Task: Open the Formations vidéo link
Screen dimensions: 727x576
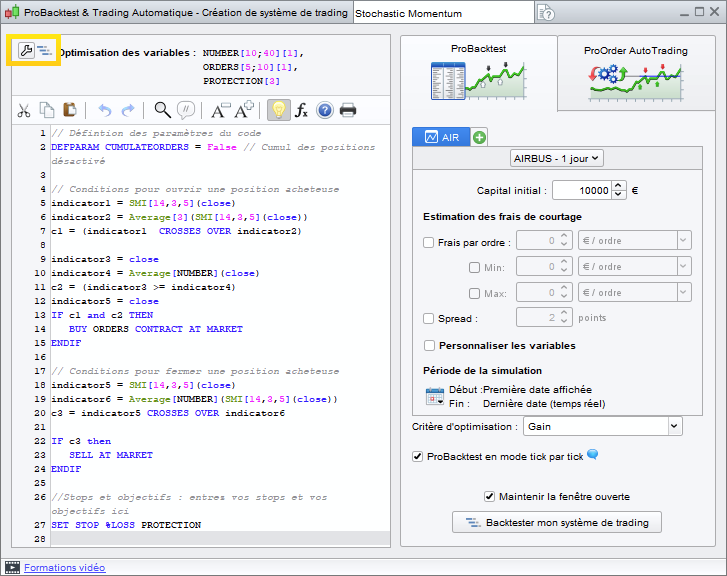Action: pyautogui.click(x=64, y=568)
